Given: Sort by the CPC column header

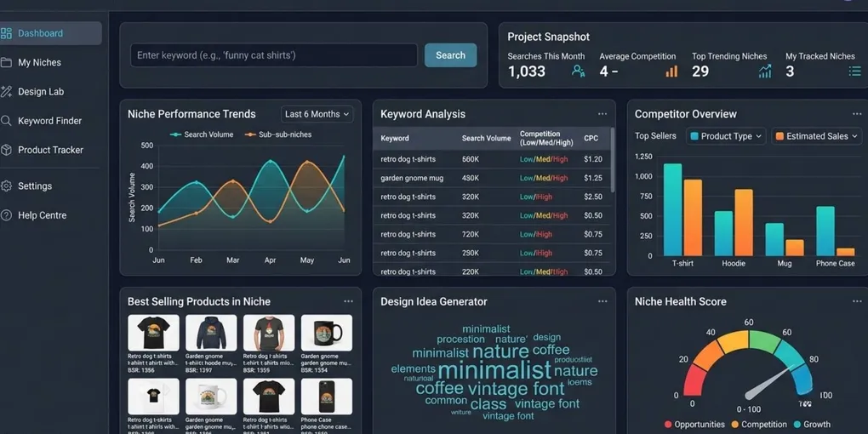Looking at the screenshot, I should (x=591, y=139).
